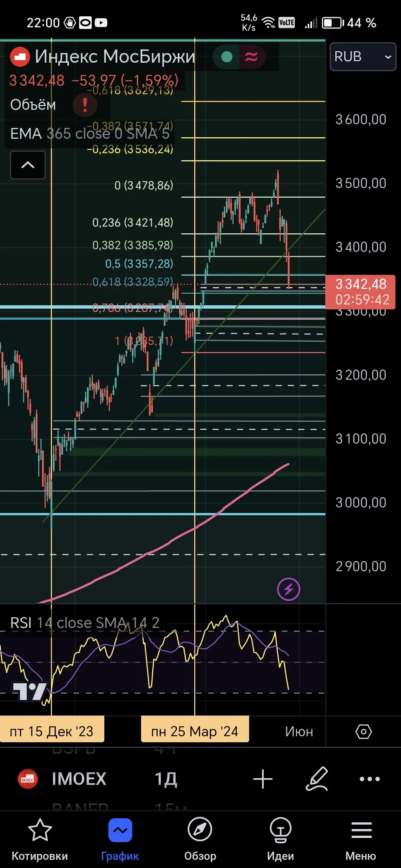Select the 0 (3 478,86) Fibonacci label
Image resolution: width=401 pixels, height=868 pixels.
[x=144, y=185]
